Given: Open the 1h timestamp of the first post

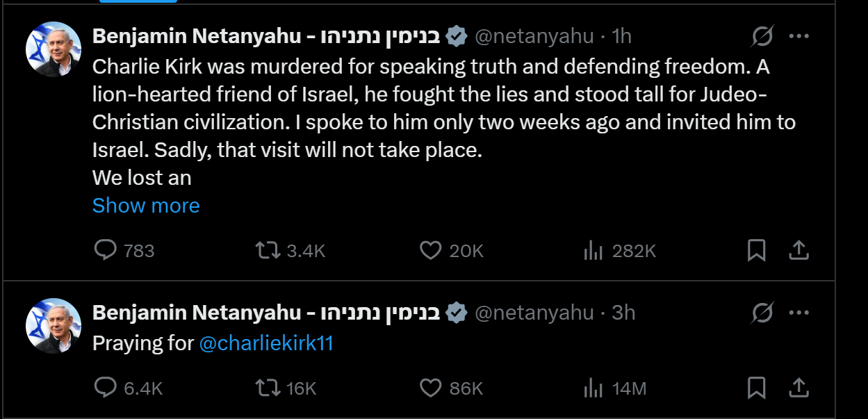Looking at the screenshot, I should tap(621, 36).
